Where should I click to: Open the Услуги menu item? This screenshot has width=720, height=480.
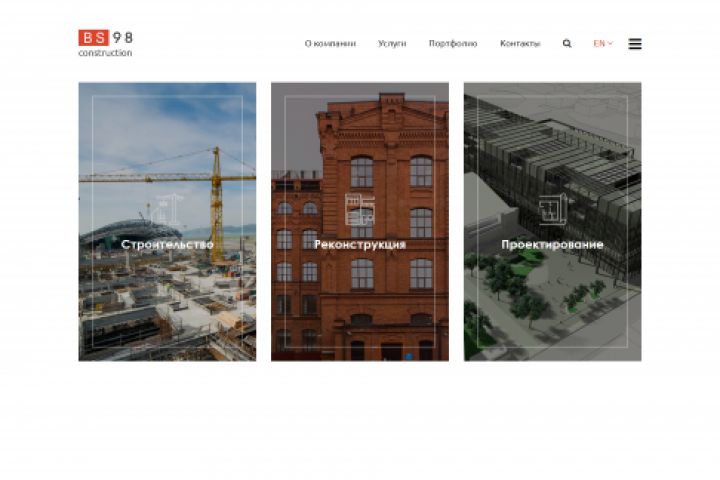pyautogui.click(x=392, y=44)
